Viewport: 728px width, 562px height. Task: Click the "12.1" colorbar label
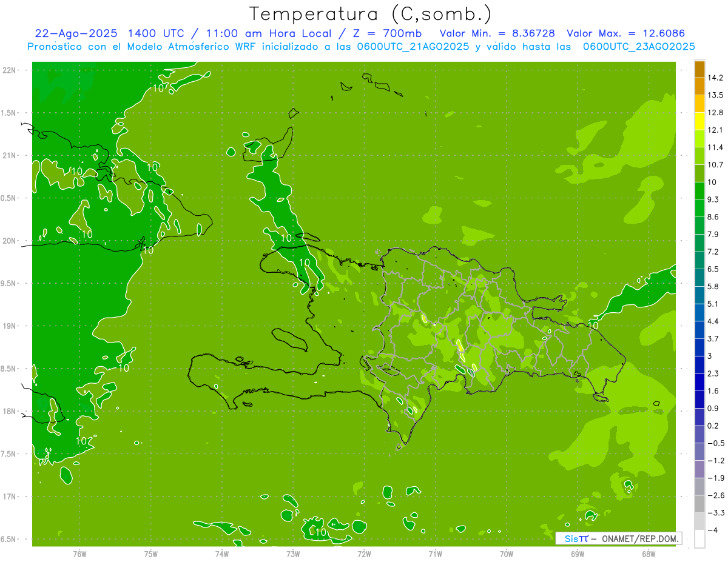[x=715, y=130]
